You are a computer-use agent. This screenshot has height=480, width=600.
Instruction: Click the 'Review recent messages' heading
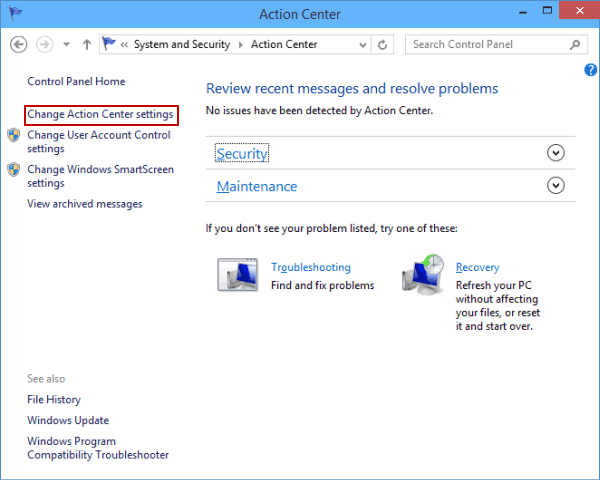click(x=352, y=88)
